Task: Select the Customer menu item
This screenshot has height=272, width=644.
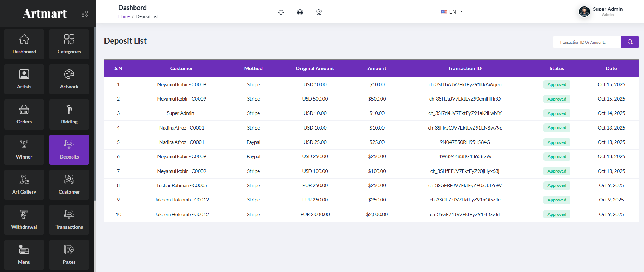Action: click(69, 185)
